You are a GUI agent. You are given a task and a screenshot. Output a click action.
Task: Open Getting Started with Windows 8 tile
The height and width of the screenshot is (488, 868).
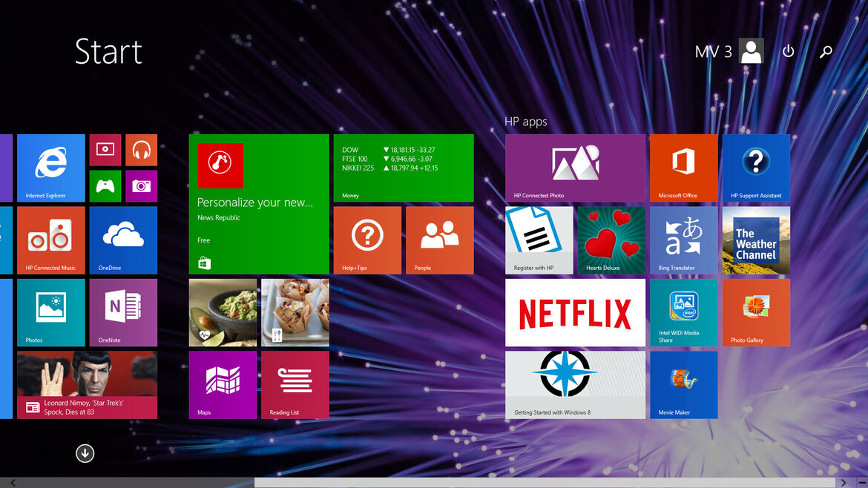click(575, 385)
